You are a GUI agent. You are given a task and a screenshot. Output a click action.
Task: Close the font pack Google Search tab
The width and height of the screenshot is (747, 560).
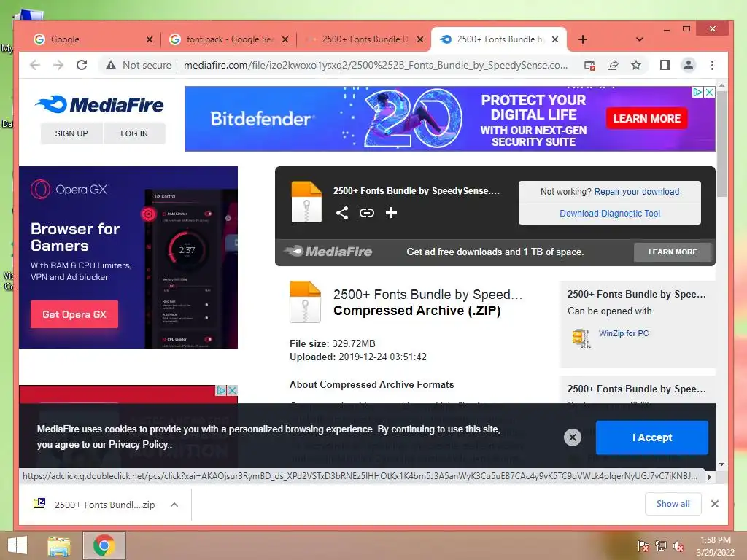285,39
